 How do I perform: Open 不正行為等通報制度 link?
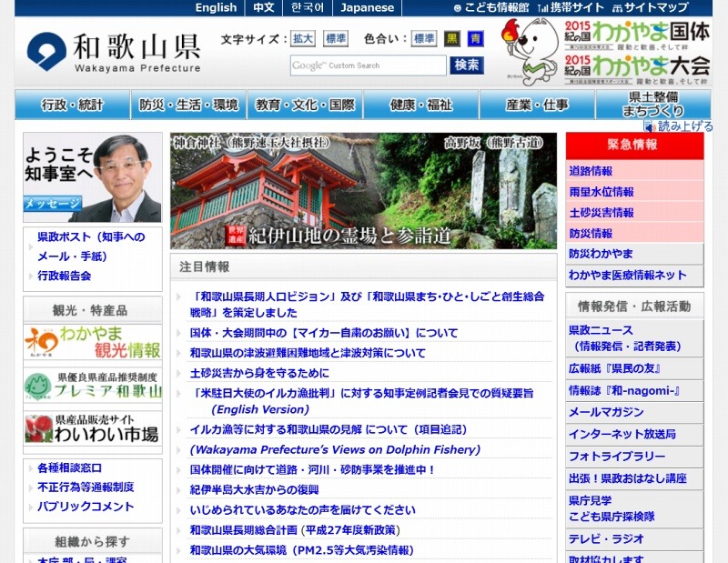(86, 487)
